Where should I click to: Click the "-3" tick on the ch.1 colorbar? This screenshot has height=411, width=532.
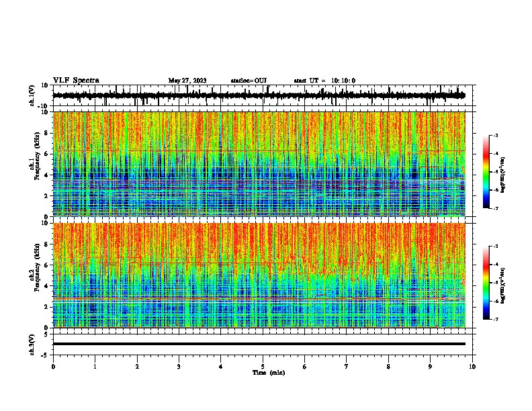pyautogui.click(x=495, y=136)
